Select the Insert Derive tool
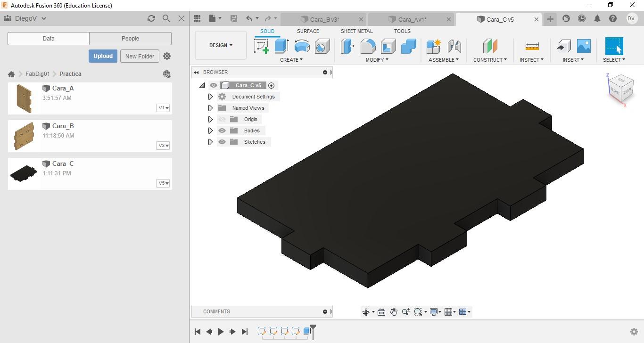The image size is (644, 343). click(563, 46)
